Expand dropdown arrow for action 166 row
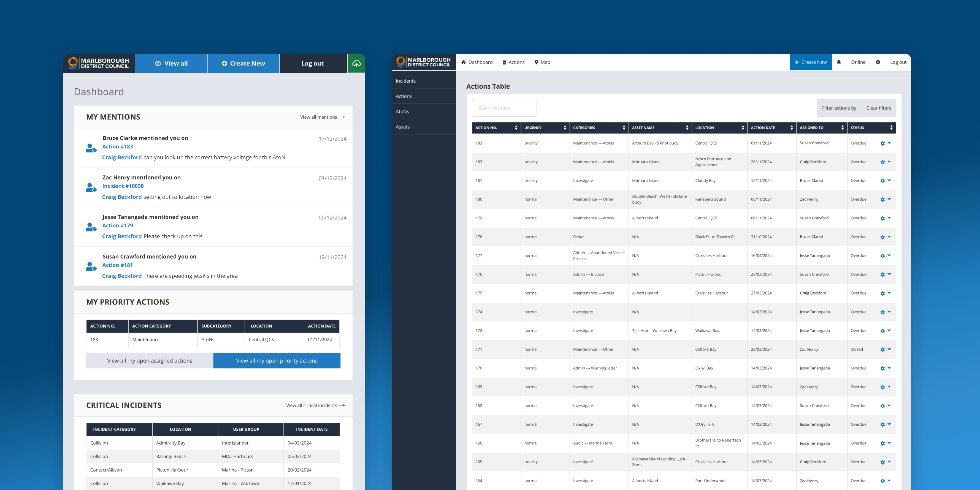 point(889,443)
